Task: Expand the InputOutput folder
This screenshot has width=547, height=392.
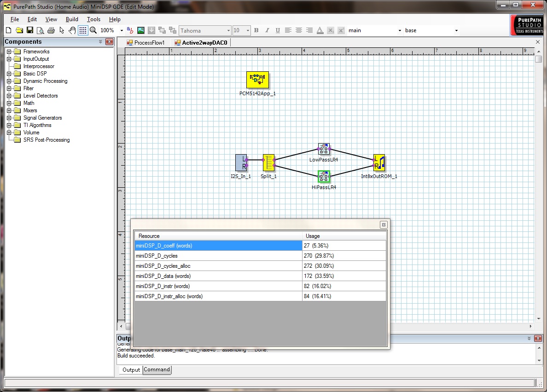Action: pyautogui.click(x=9, y=59)
